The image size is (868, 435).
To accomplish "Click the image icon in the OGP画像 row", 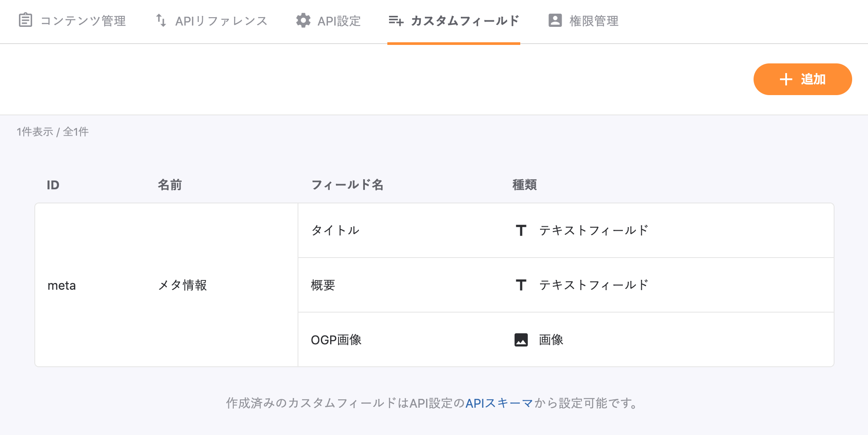I will coord(521,340).
